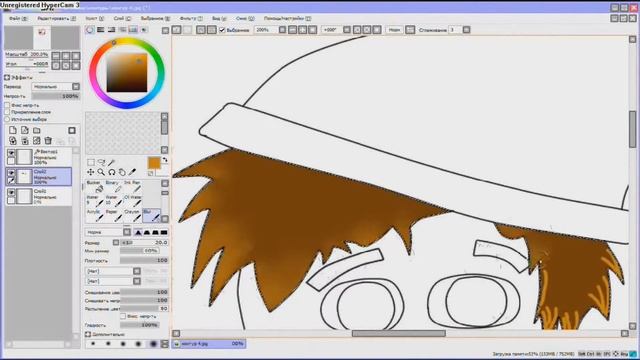Toggle visibility of the Слой1 layer

click(11, 193)
